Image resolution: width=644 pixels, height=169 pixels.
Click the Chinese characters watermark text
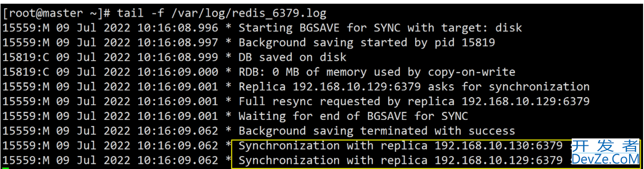(605, 146)
